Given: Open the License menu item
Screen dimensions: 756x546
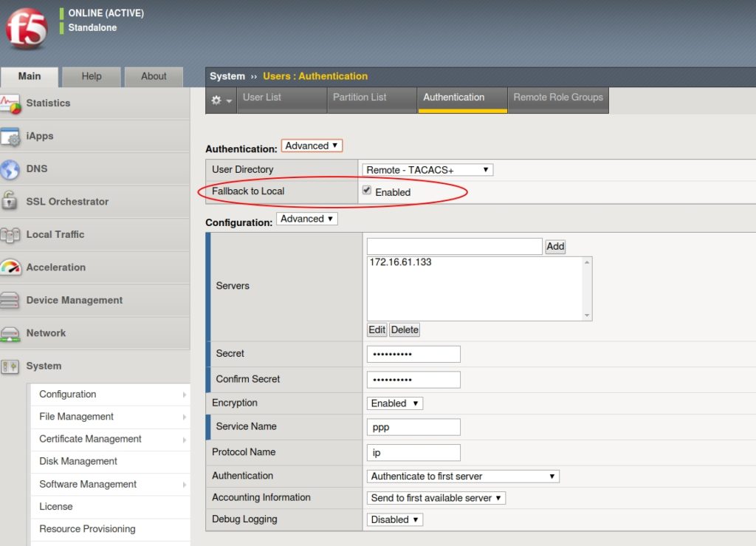Looking at the screenshot, I should [111, 507].
